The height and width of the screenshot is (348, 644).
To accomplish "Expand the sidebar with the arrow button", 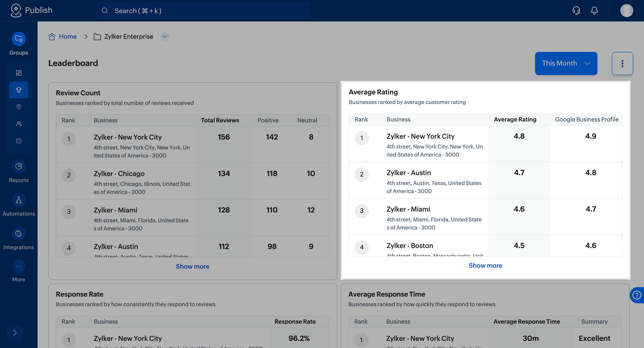I will (15, 333).
